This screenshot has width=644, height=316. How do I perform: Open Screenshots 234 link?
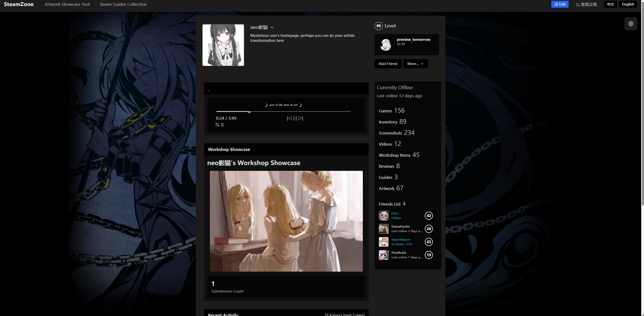(x=397, y=133)
